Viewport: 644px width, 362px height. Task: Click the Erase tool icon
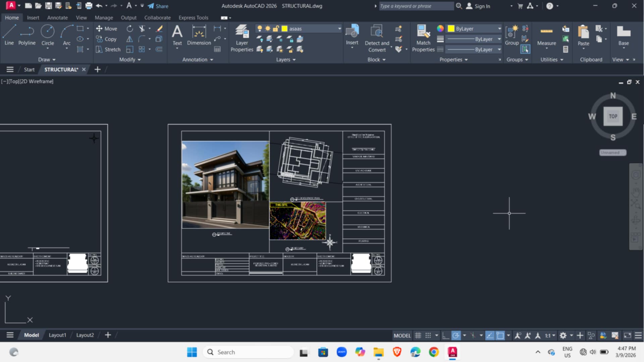[160, 29]
